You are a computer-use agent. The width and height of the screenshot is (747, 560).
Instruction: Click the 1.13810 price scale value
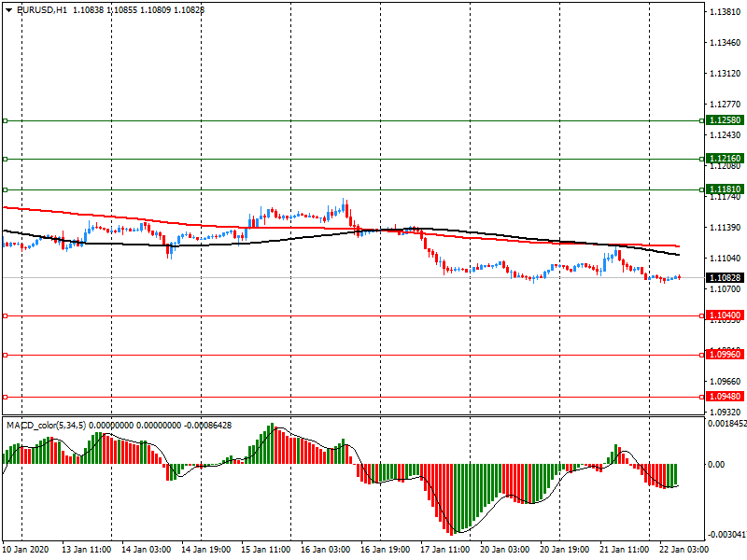pyautogui.click(x=726, y=12)
